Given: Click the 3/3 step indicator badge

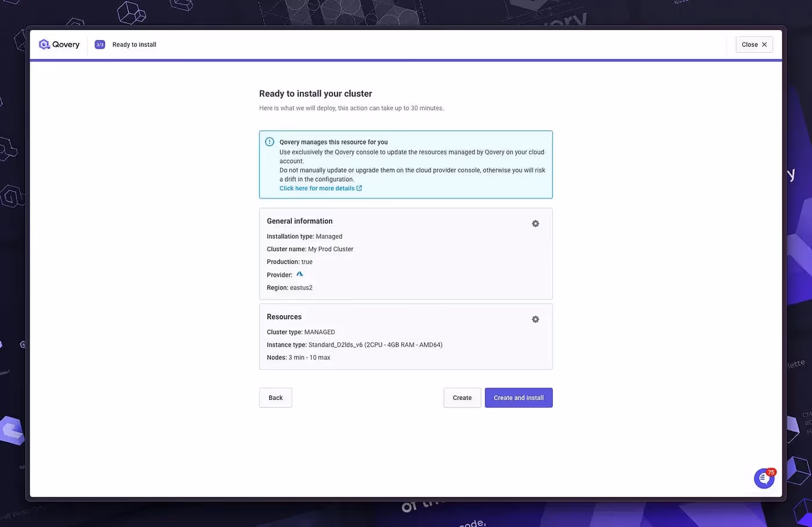Looking at the screenshot, I should click(x=99, y=44).
